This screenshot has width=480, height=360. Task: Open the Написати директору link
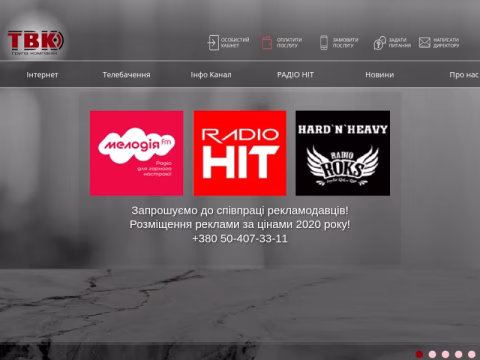446,43
